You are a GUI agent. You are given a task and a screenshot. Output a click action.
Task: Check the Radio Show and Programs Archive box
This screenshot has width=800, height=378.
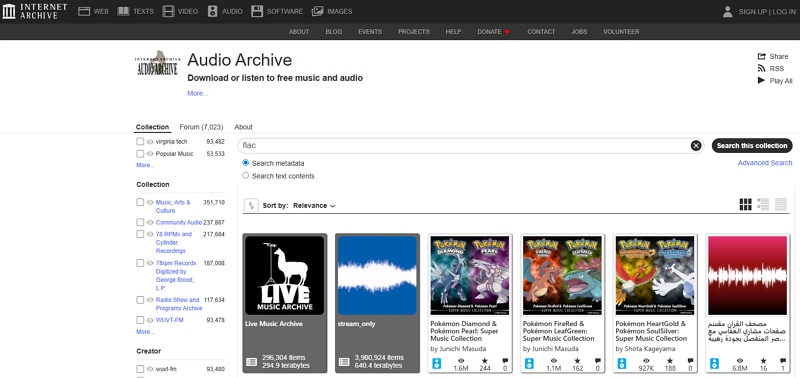[x=140, y=300]
